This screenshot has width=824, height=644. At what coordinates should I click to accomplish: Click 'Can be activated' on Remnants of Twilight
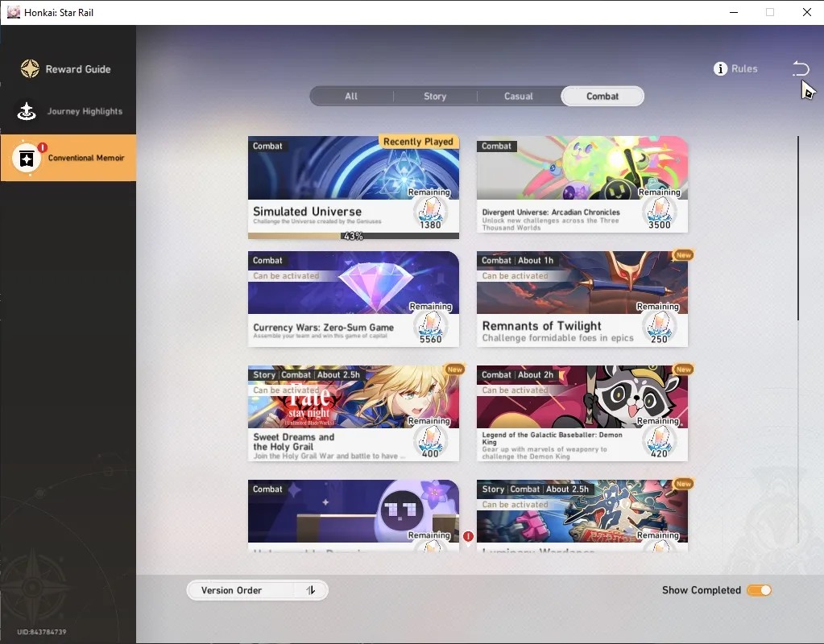pos(515,276)
